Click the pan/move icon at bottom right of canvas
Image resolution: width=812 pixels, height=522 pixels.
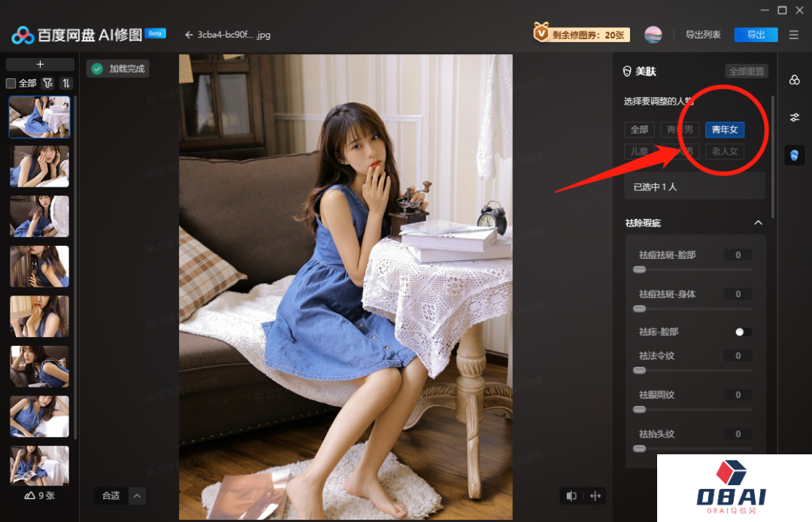pos(596,496)
